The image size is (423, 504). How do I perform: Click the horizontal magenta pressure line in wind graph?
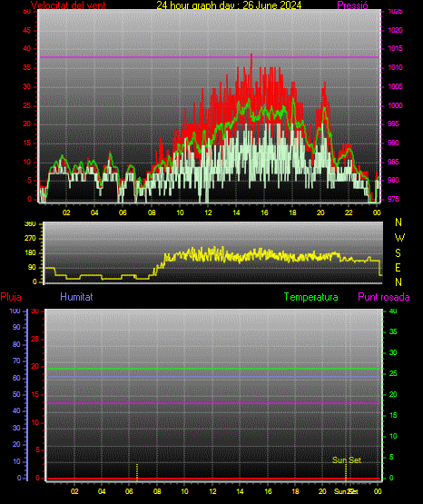coord(210,57)
